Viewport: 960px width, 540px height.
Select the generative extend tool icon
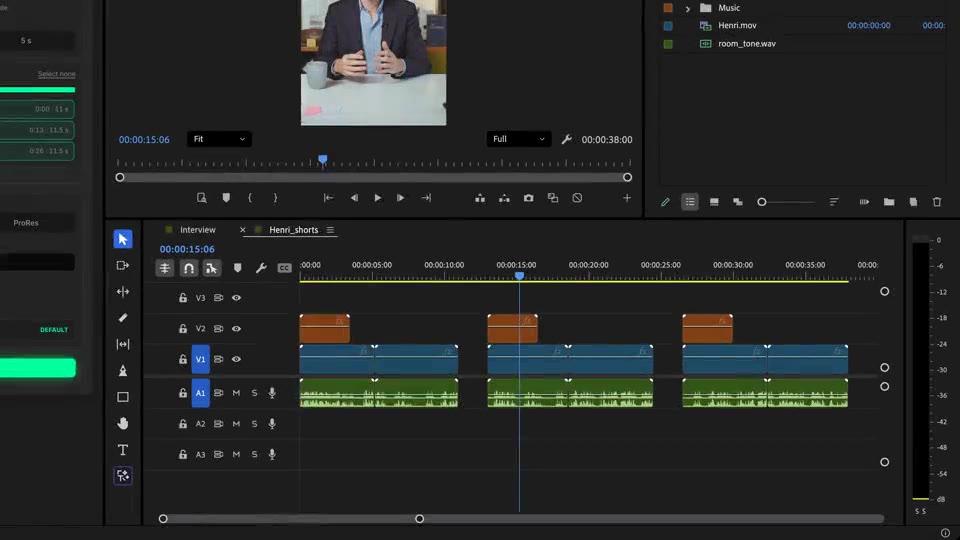(x=122, y=476)
